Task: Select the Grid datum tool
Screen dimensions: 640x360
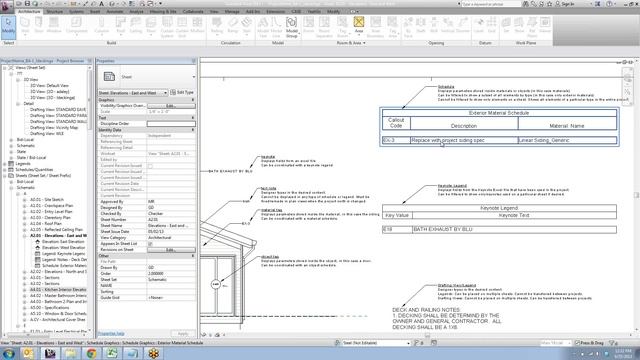Action: pos(491,25)
